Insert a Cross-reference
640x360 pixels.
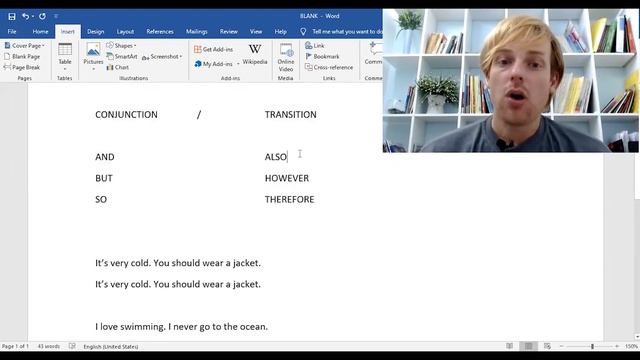coord(329,67)
